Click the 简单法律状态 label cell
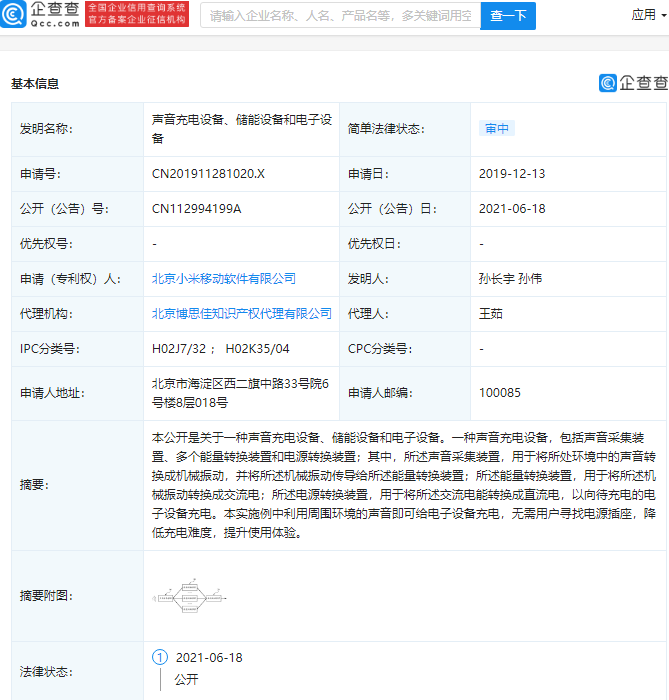This screenshot has height=700, width=669. tap(405, 129)
